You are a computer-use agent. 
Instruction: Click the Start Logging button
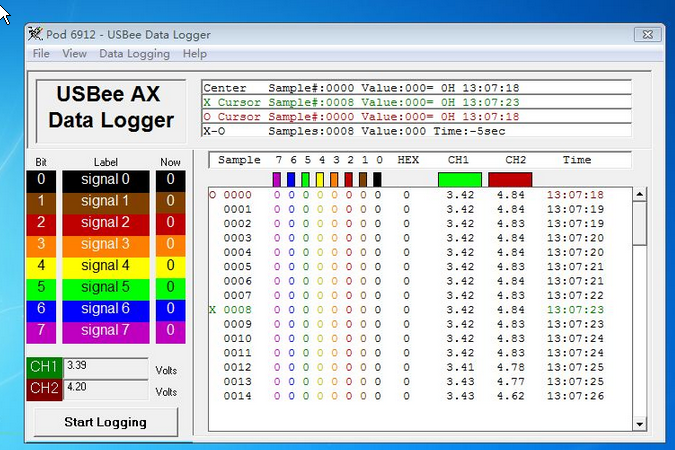(x=105, y=422)
